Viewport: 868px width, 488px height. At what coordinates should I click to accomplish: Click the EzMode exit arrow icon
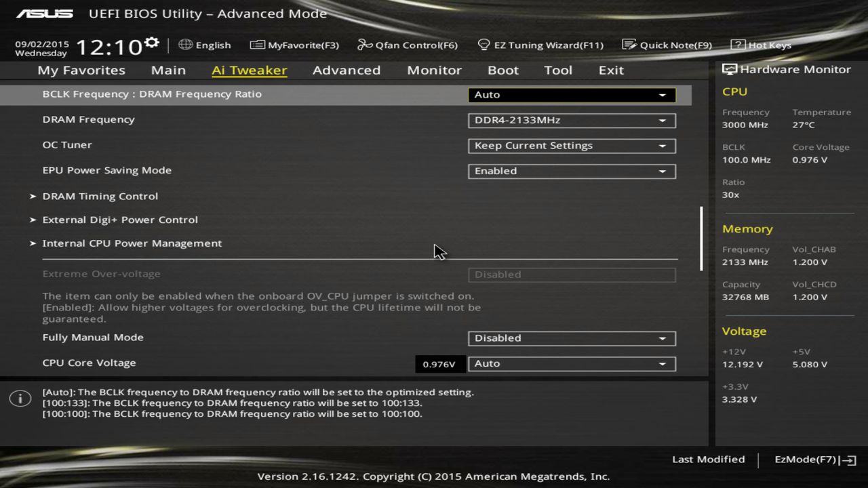click(x=848, y=460)
